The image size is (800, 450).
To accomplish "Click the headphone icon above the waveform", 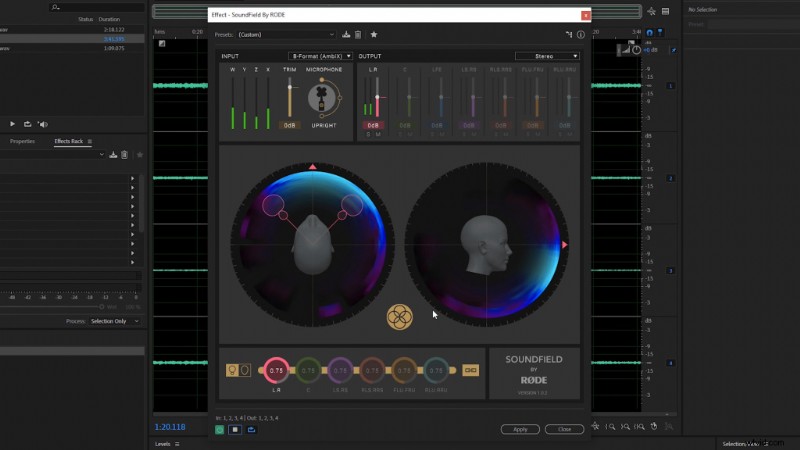I will 649,33.
